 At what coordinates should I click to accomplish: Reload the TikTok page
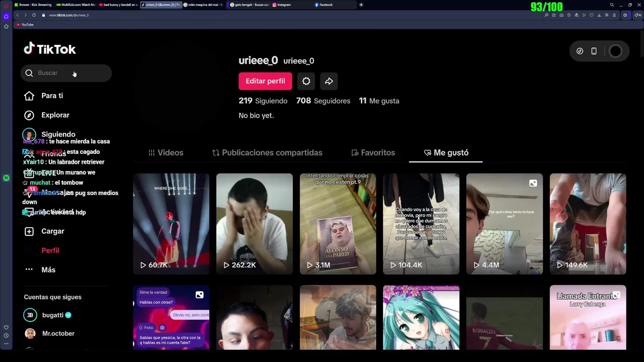[x=34, y=15]
